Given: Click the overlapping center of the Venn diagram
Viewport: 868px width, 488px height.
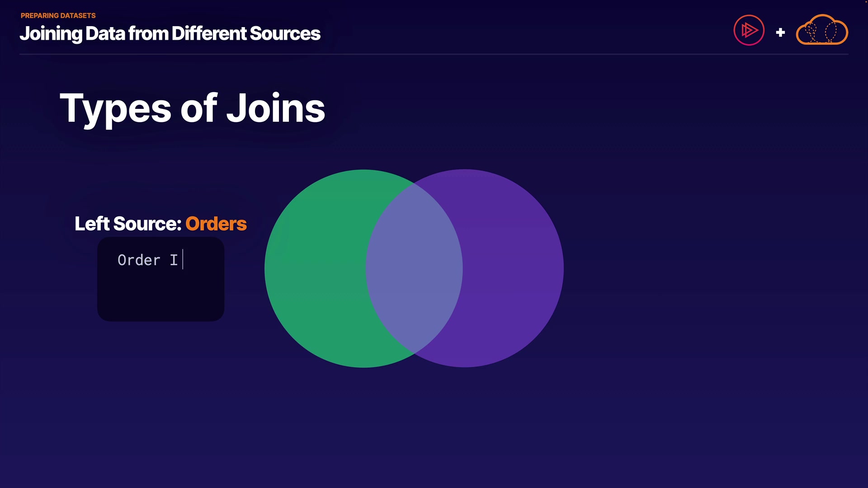Looking at the screenshot, I should pos(414,268).
